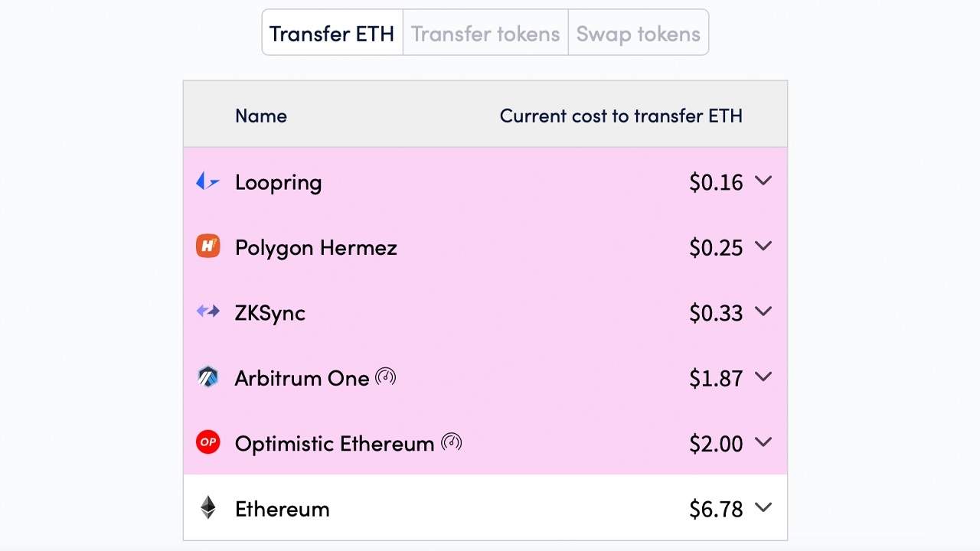
Task: Expand the Arbitrum One $1.87 chevron
Action: point(763,377)
